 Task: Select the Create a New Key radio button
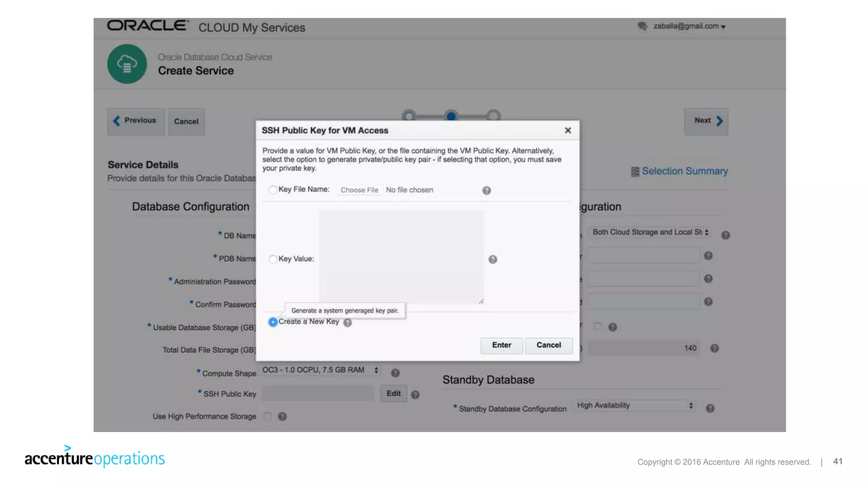tap(273, 322)
